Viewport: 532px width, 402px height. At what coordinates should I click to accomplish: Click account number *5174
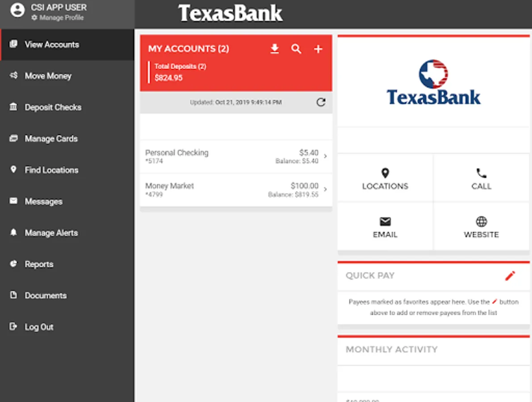(x=154, y=161)
